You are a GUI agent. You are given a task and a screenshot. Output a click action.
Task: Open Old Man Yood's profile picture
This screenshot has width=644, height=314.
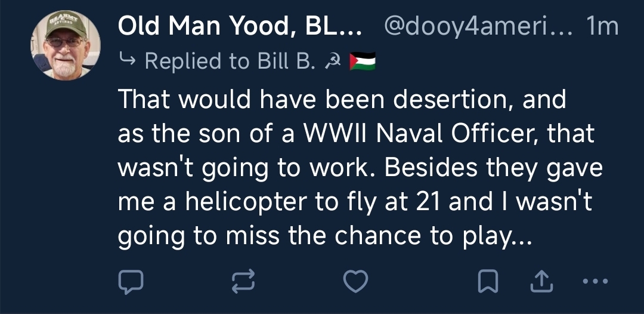click(x=66, y=45)
